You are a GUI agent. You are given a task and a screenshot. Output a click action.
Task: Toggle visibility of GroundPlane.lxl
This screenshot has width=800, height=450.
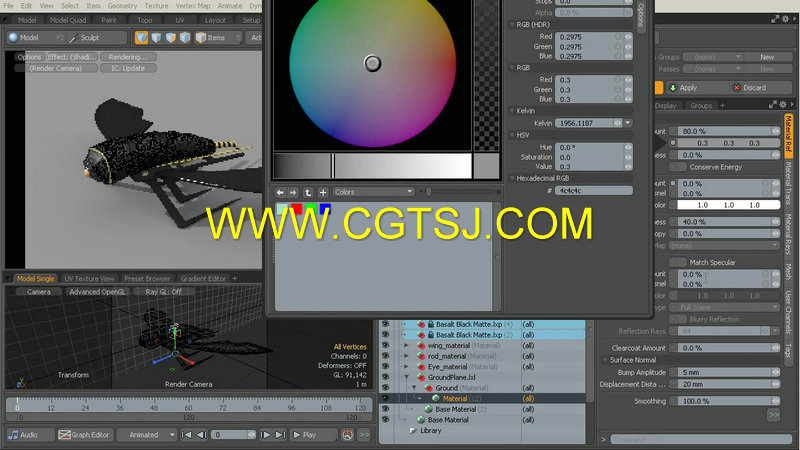click(x=385, y=377)
